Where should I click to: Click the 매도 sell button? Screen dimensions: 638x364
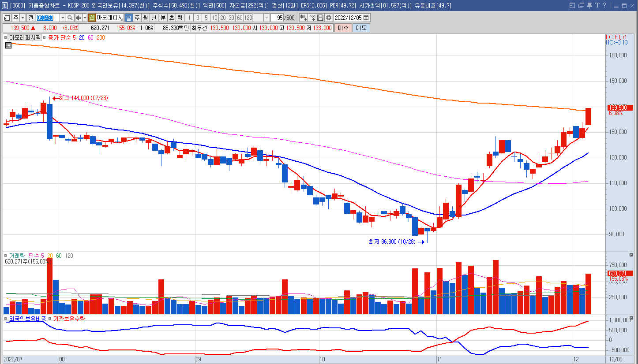(x=361, y=28)
